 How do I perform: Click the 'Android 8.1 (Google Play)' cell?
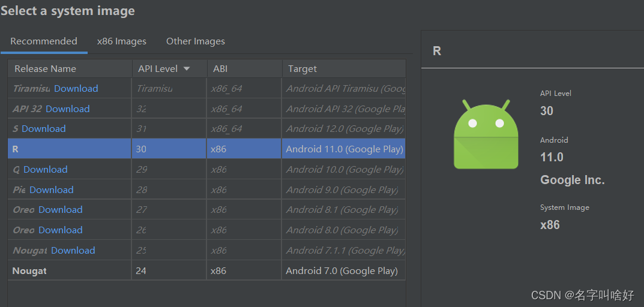coord(344,209)
